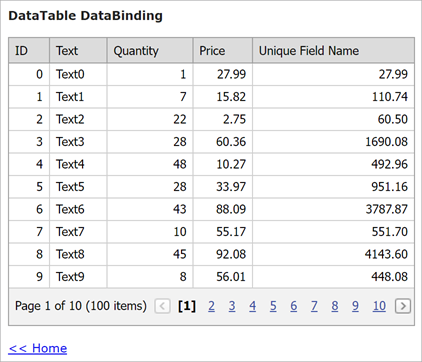422x362 pixels.
Task: Sort by the ID column header
Action: pos(29,51)
